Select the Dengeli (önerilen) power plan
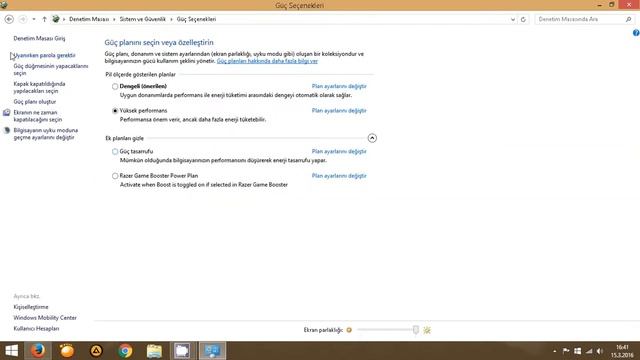 [115, 87]
